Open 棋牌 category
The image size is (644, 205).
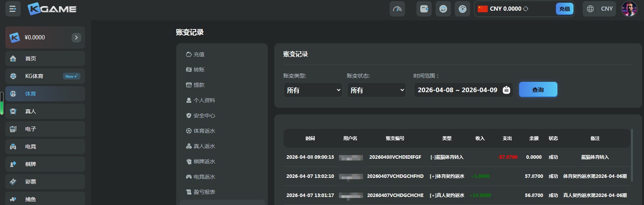pos(45,164)
